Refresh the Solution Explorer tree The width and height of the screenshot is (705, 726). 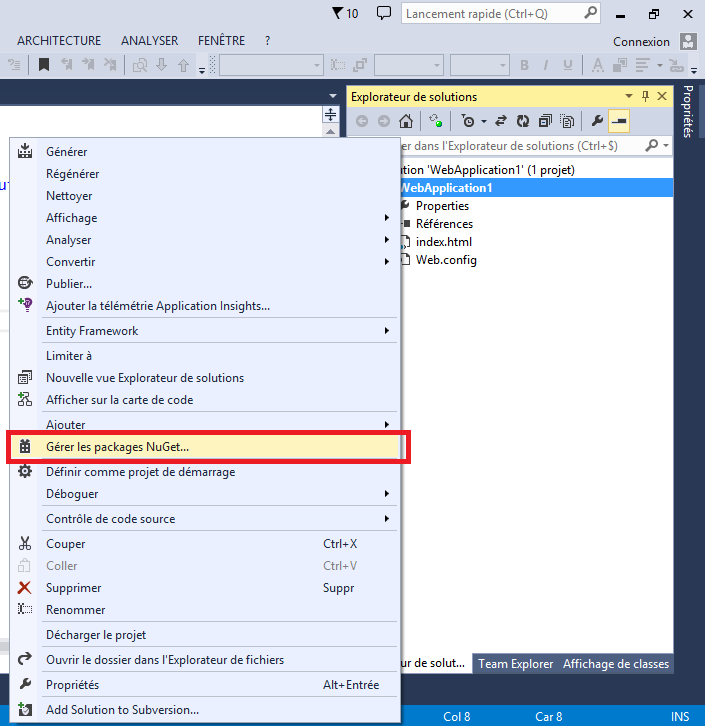(523, 121)
